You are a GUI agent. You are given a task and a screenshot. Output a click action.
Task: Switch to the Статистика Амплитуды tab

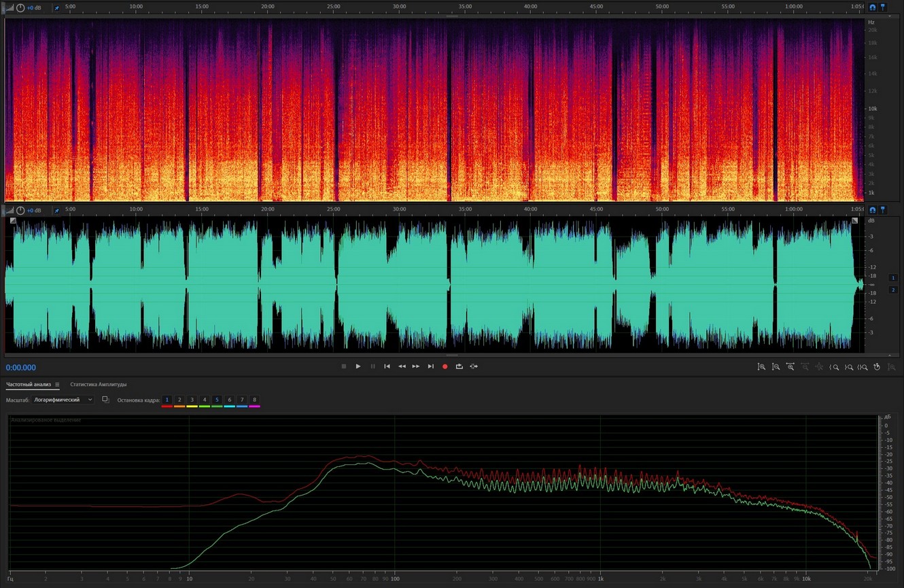click(98, 385)
